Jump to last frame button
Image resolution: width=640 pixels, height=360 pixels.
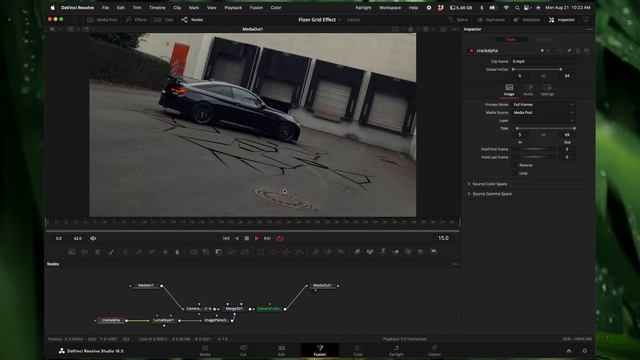[267, 238]
